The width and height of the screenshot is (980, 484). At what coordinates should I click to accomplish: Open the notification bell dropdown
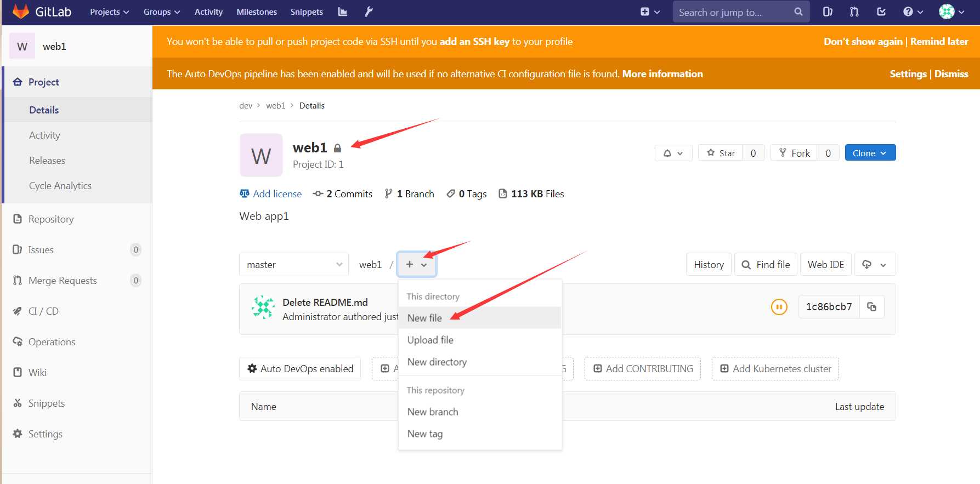pyautogui.click(x=673, y=153)
